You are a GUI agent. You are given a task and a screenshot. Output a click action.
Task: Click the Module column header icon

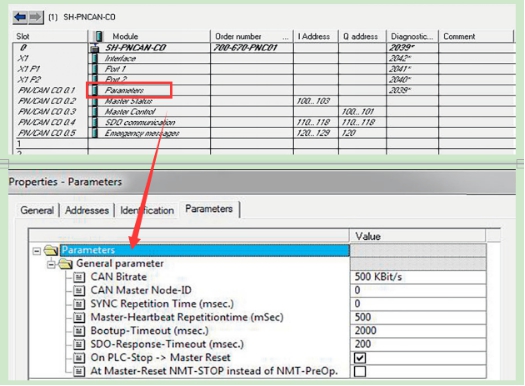(98, 36)
